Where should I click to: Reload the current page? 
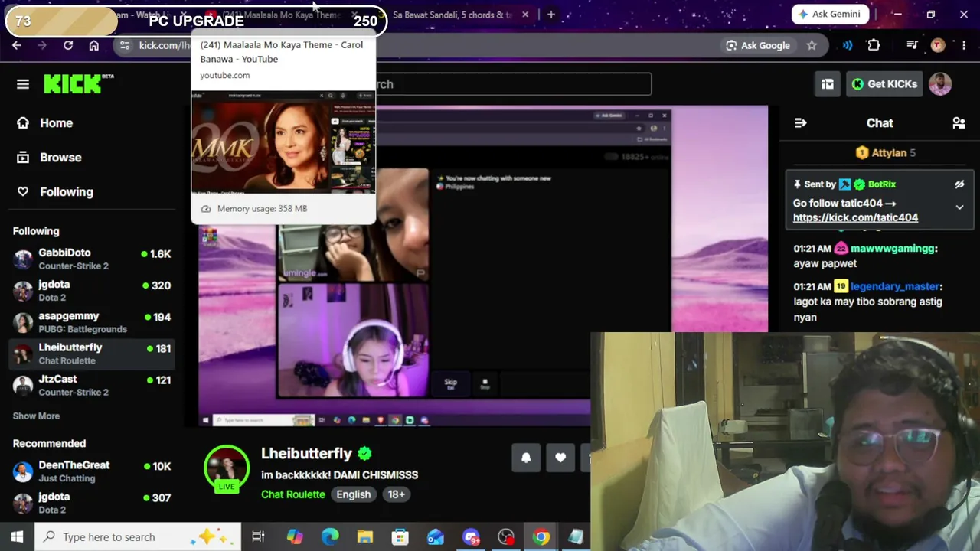pos(68,46)
